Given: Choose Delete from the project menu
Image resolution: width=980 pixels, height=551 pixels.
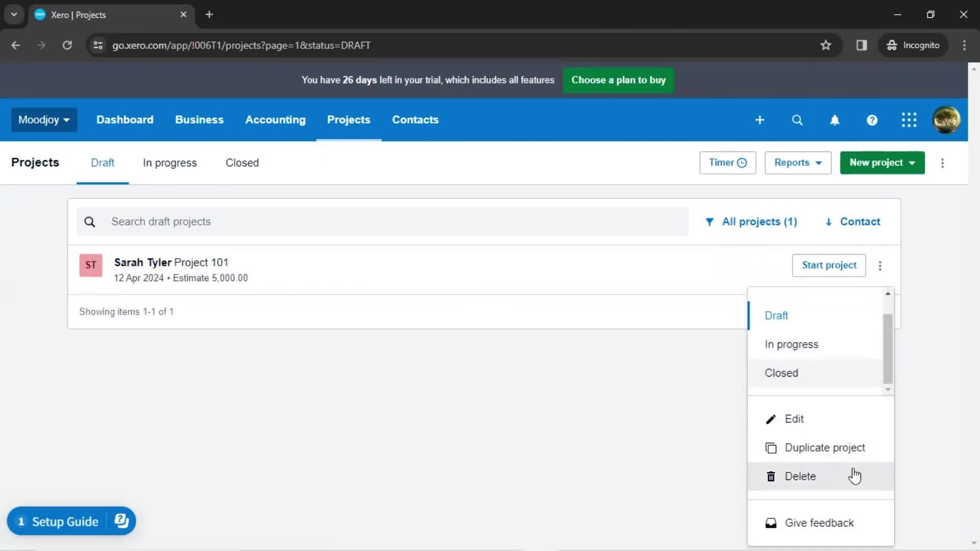Looking at the screenshot, I should pyautogui.click(x=821, y=477).
